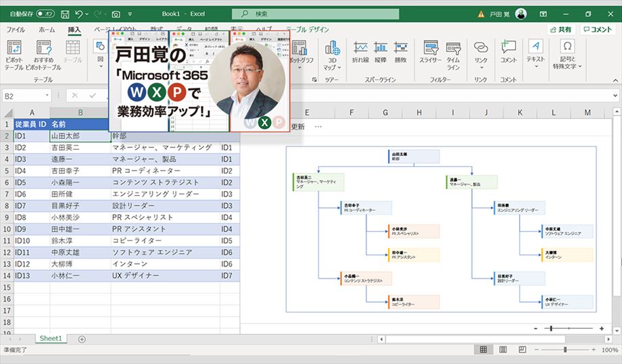This screenshot has height=364, width=622.
Task: Click cell ID13 in column A
Action: (32, 276)
